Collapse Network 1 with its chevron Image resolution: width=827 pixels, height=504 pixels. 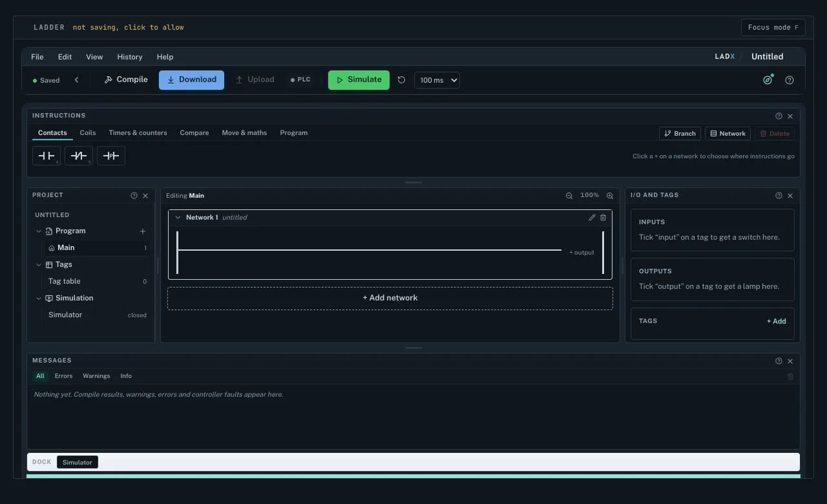[x=178, y=218]
